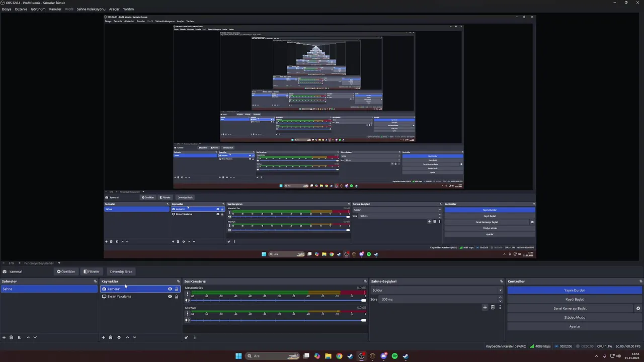Open File Explorer from the taskbar
This screenshot has width=644, height=362.
328,356
